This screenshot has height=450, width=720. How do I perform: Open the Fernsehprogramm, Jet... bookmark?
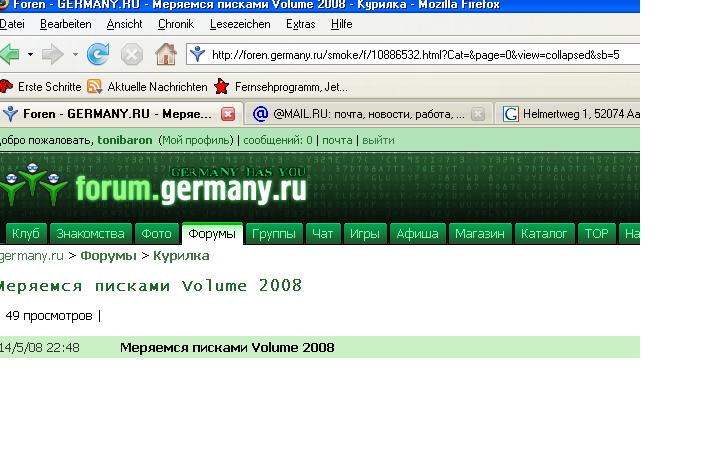point(291,87)
